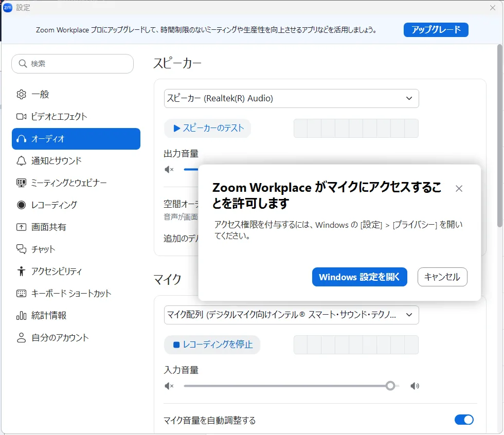Click the loud speaker icon beside input slider
This screenshot has width=504, height=435.
pyautogui.click(x=415, y=386)
